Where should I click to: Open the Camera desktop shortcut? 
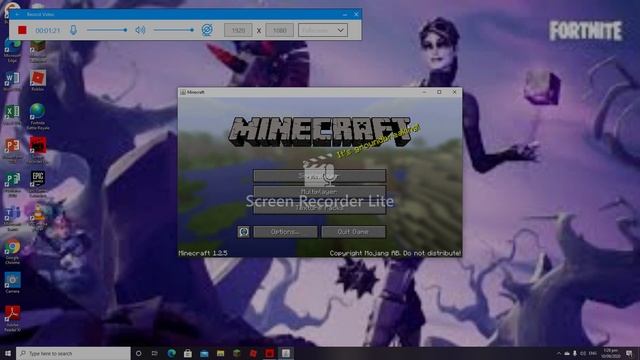[12, 283]
